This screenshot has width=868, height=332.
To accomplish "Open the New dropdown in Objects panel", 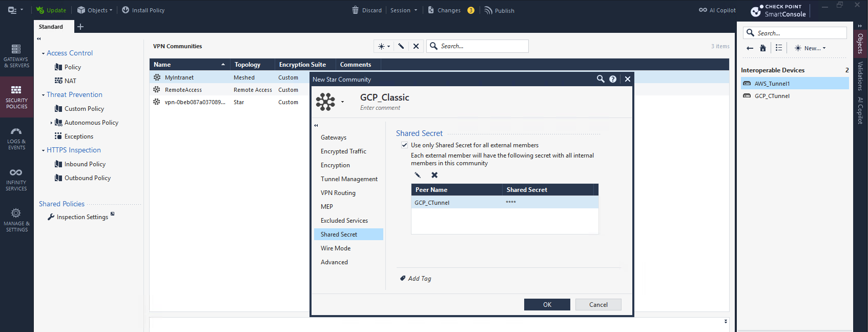I will pos(811,48).
